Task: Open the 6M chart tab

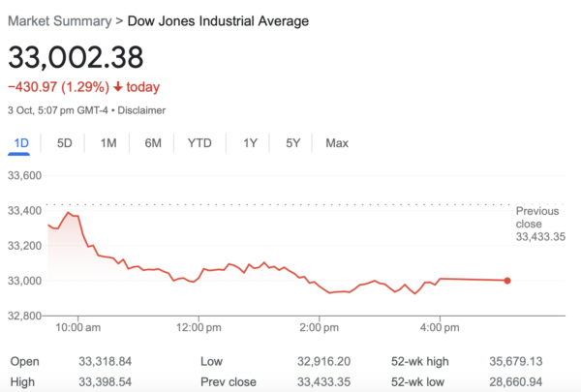Action: (153, 143)
